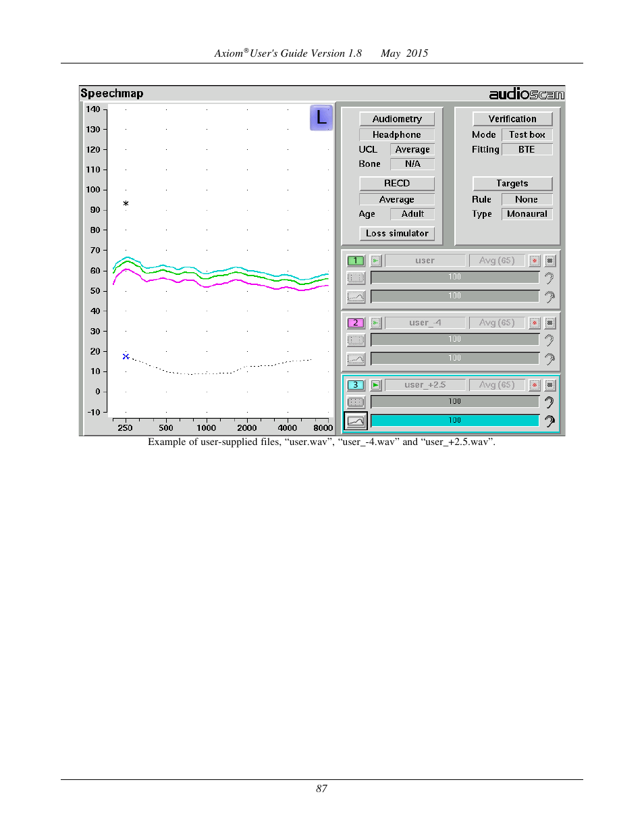Stop test 2 with square button

pos(550,323)
